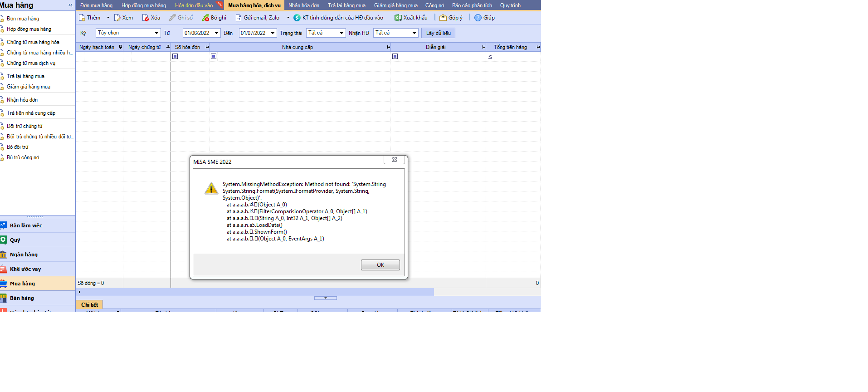868x392 pixels.
Task: Click the horizontal scrollbar left arrow
Action: [79, 292]
